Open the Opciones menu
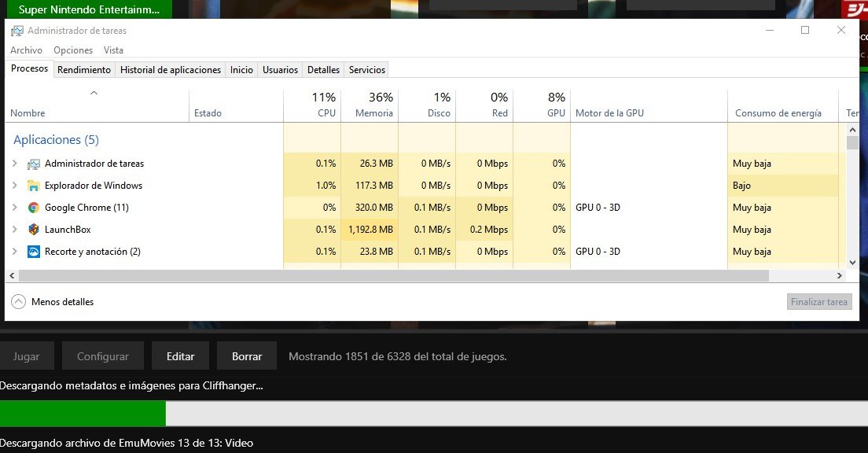Image resolution: width=868 pixels, height=453 pixels. 73,50
